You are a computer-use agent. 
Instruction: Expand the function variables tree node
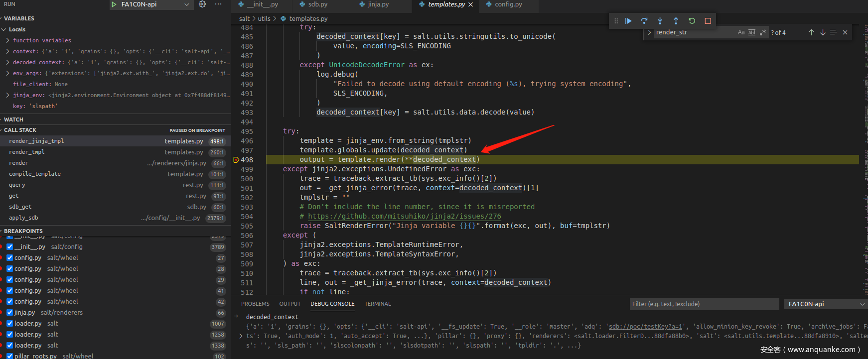(7, 40)
